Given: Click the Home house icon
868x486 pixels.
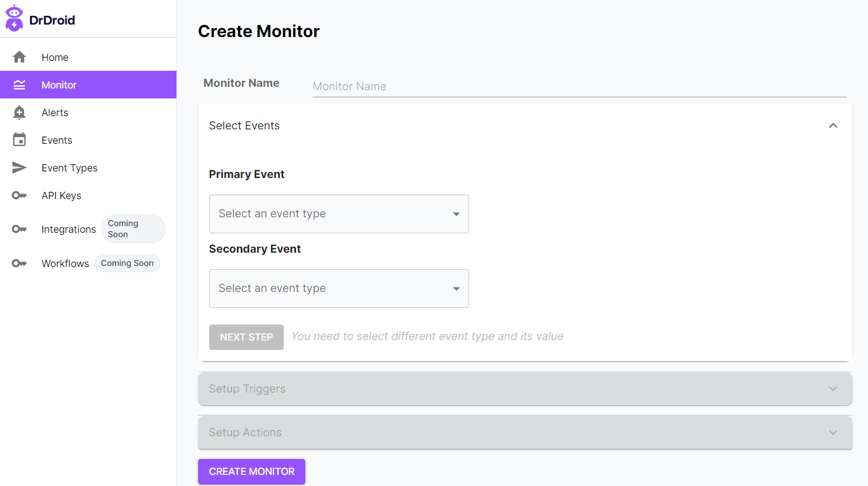Looking at the screenshot, I should pos(19,57).
